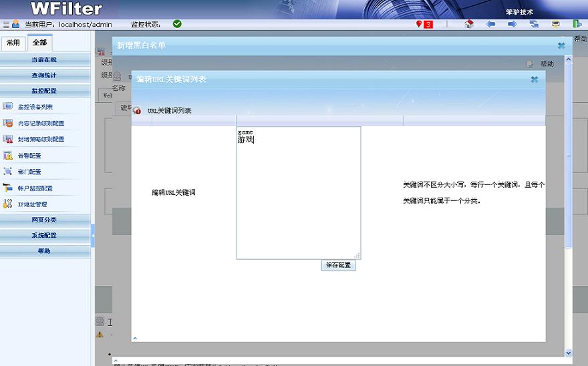588x366 pixels.
Task: Expand the 系统配置 sidebar section
Action: (44, 235)
